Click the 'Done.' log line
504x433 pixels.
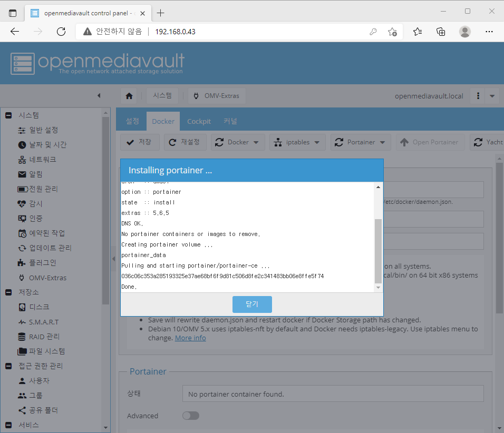(x=129, y=287)
